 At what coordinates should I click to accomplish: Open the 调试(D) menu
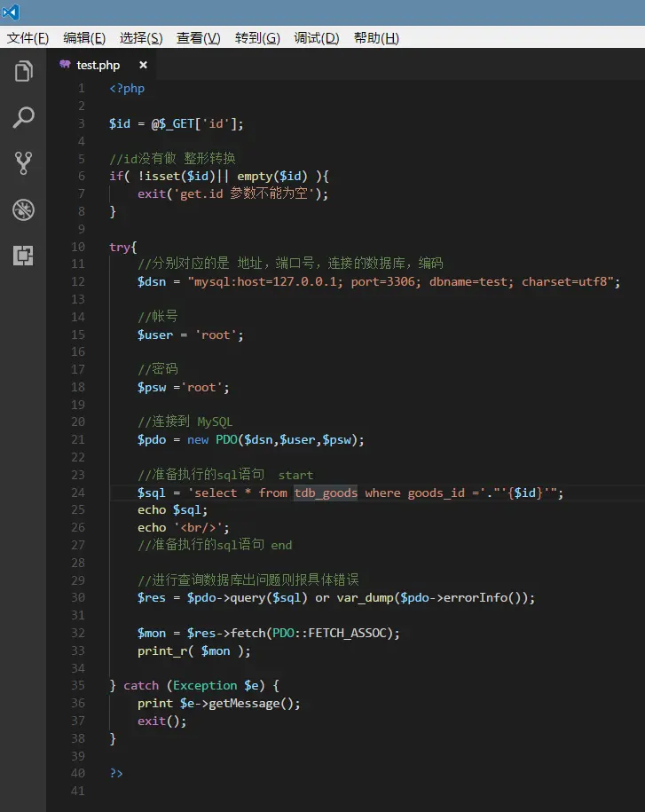click(x=316, y=38)
